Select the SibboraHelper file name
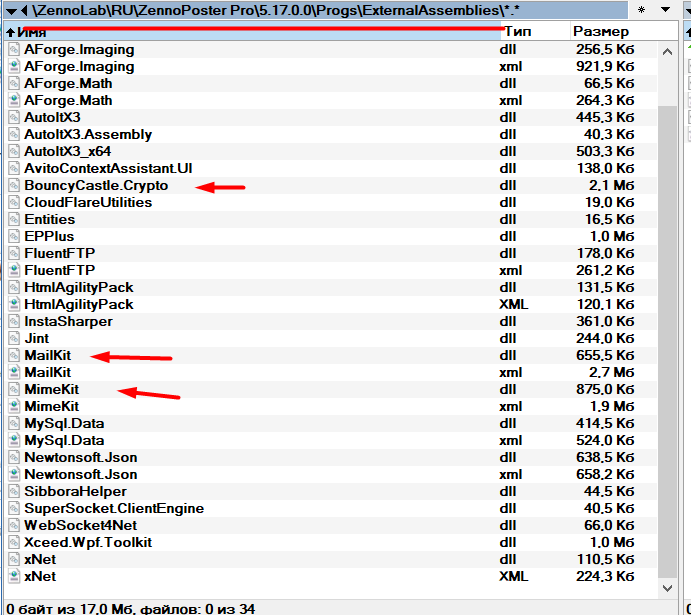Image resolution: width=691 pixels, height=615 pixels. point(75,492)
